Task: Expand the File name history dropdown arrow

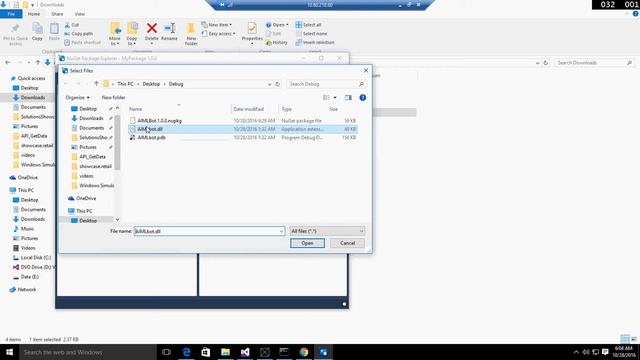Action: coord(281,231)
